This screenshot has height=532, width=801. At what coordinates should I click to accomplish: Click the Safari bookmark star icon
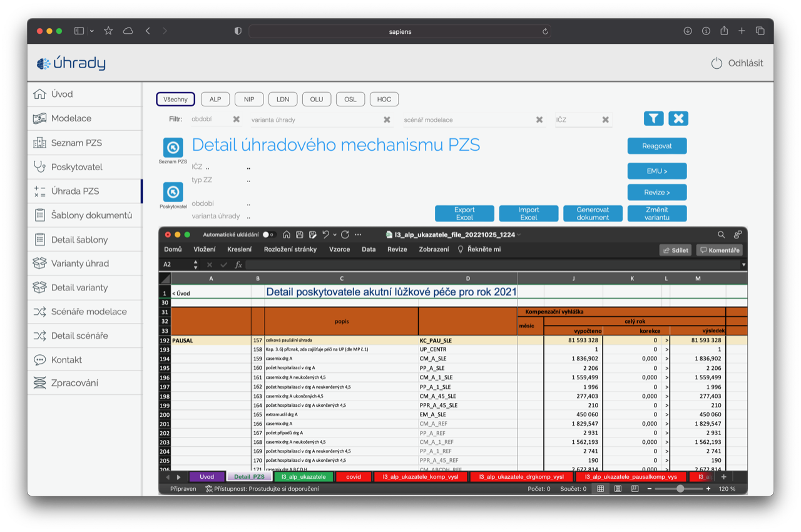(108, 31)
